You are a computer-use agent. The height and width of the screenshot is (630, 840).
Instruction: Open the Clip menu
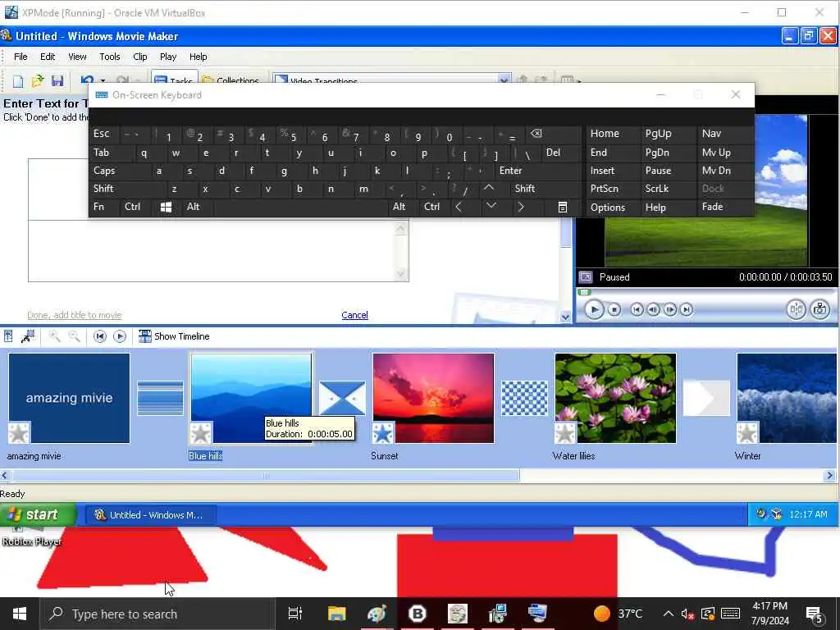tap(139, 57)
